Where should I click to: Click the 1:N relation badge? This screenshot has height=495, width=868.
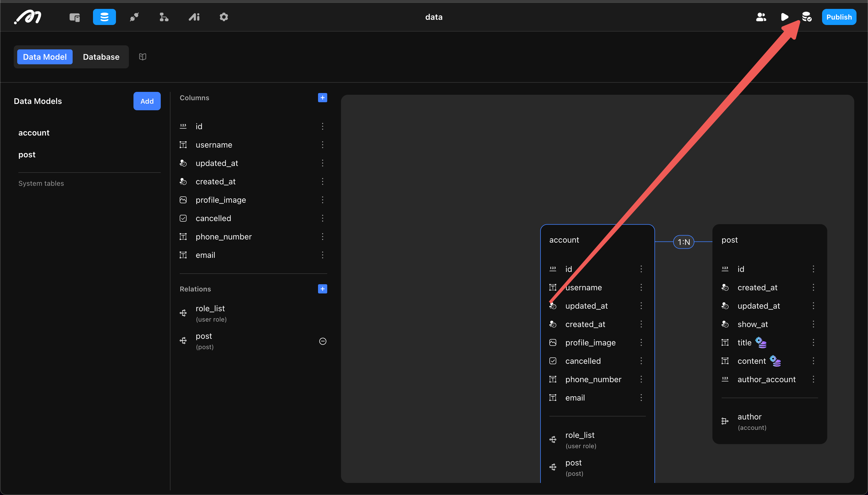pos(684,242)
